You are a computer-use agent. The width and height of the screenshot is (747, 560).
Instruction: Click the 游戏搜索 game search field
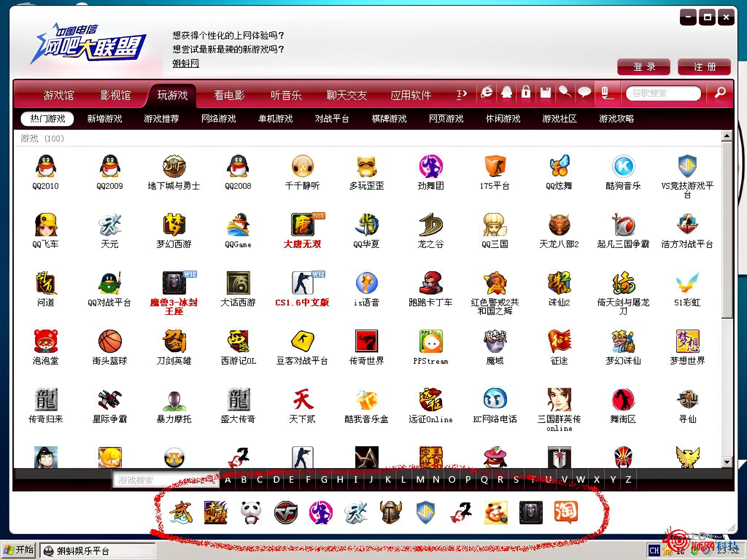point(166,480)
